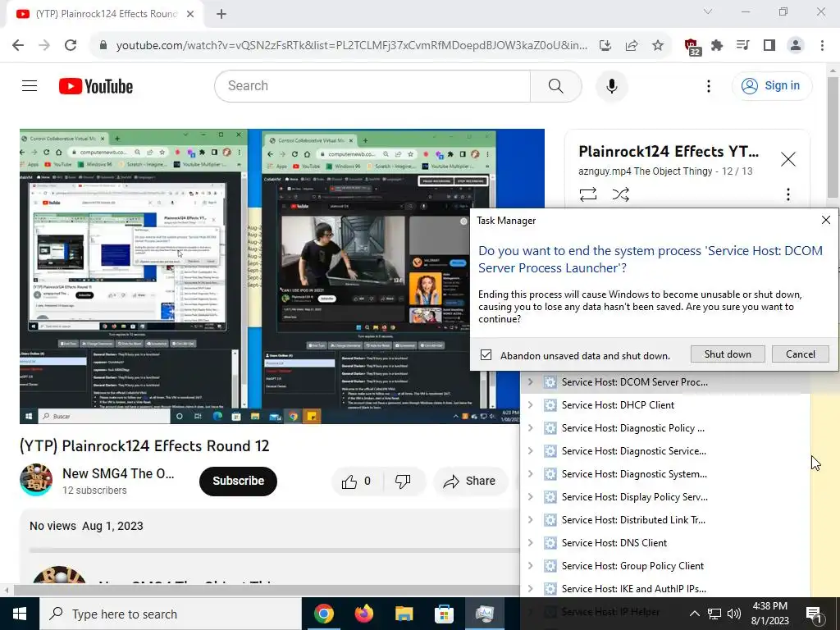Image resolution: width=840 pixels, height=630 pixels.
Task: Click Cancel in the Task Manager dialog
Action: click(x=801, y=354)
